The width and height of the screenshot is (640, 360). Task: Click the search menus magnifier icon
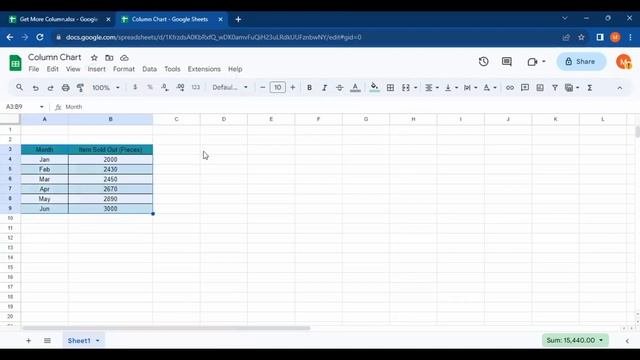19,87
